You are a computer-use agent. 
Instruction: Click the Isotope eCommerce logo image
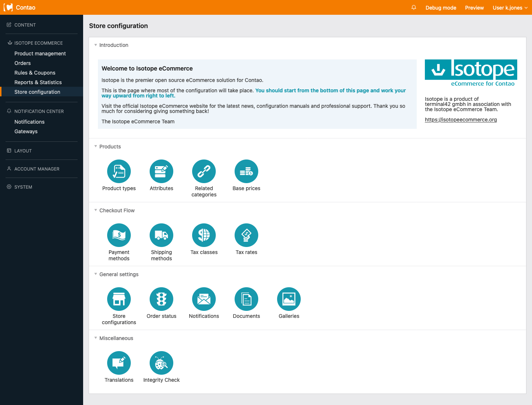tap(471, 73)
